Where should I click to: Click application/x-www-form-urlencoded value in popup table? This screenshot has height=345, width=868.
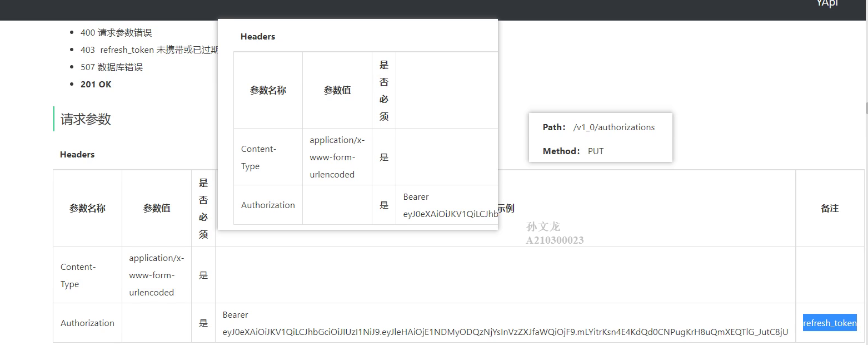337,157
